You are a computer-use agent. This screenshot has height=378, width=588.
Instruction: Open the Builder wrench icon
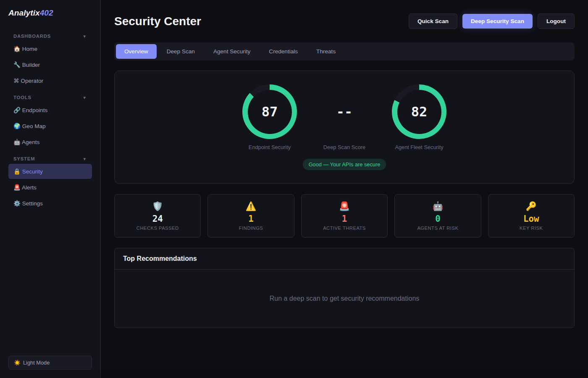click(17, 65)
